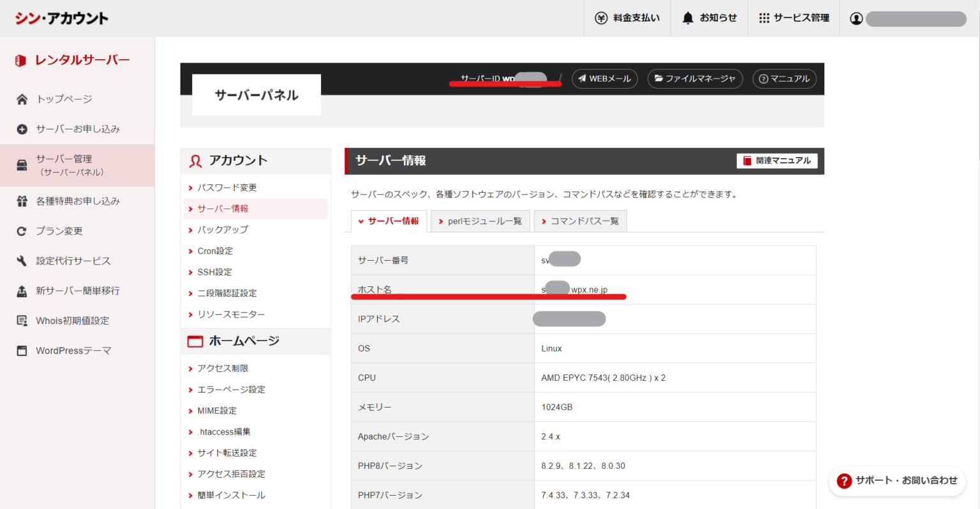The height and width of the screenshot is (509, 980).
Task: Click the refresh icon for プラン変更
Action: point(22,231)
